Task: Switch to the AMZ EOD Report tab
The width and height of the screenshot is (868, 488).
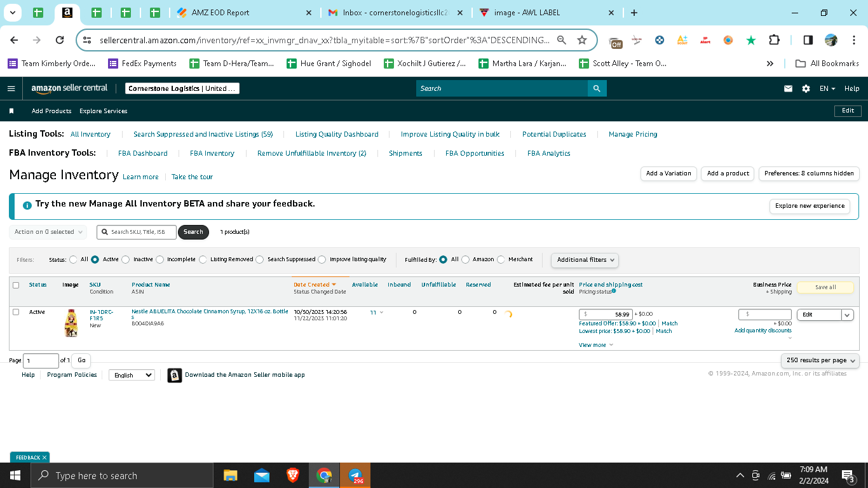Action: [245, 13]
